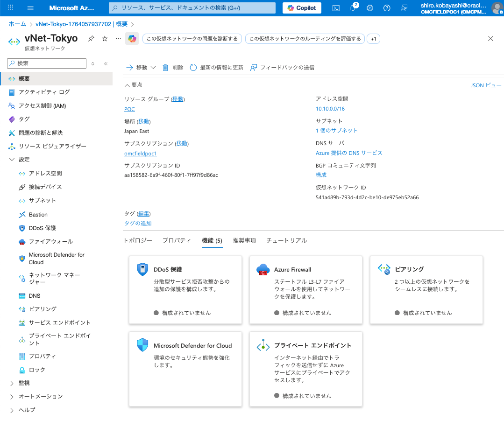The height and width of the screenshot is (448, 504).
Task: Click the feedback icon フィードバックの送信
Action: pos(254,68)
